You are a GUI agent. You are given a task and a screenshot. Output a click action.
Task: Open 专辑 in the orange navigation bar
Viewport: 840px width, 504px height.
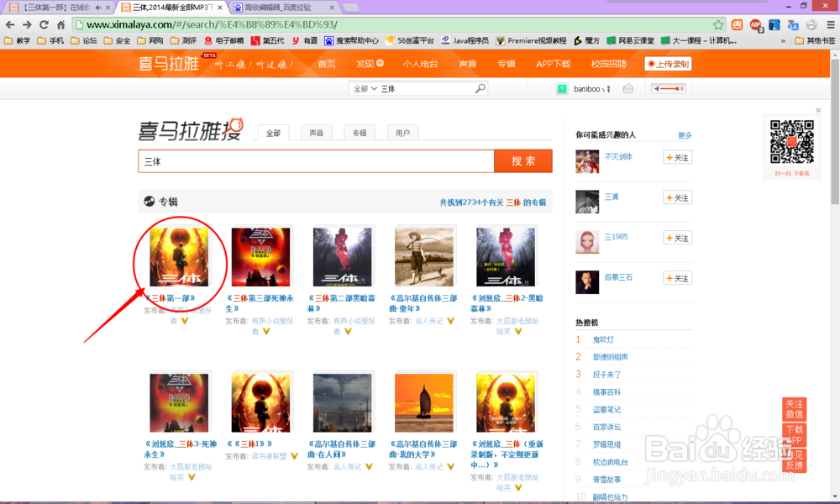506,64
